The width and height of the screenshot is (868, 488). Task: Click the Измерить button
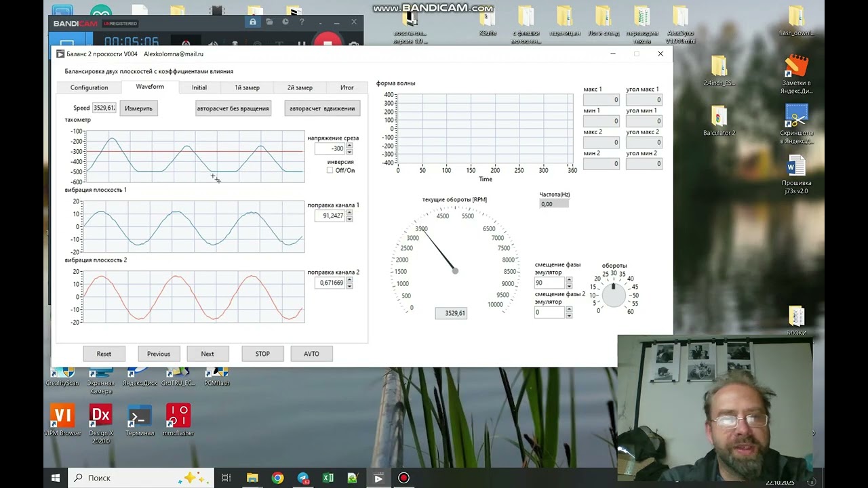point(138,108)
